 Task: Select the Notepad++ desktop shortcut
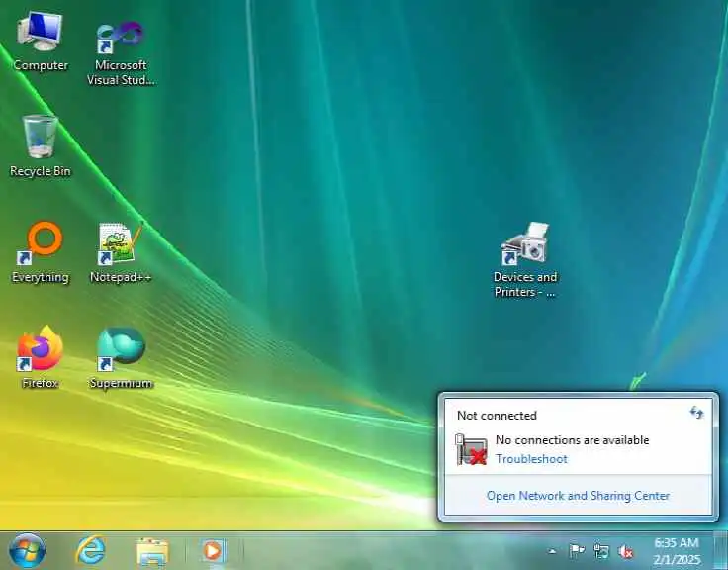[121, 252]
